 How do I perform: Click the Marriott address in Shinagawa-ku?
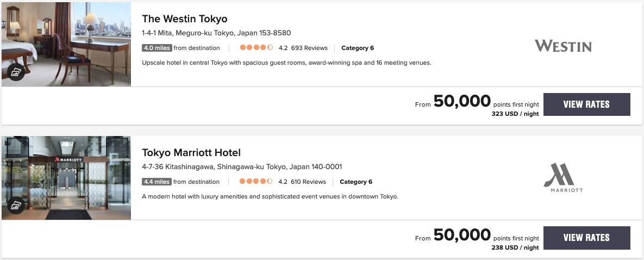click(242, 166)
